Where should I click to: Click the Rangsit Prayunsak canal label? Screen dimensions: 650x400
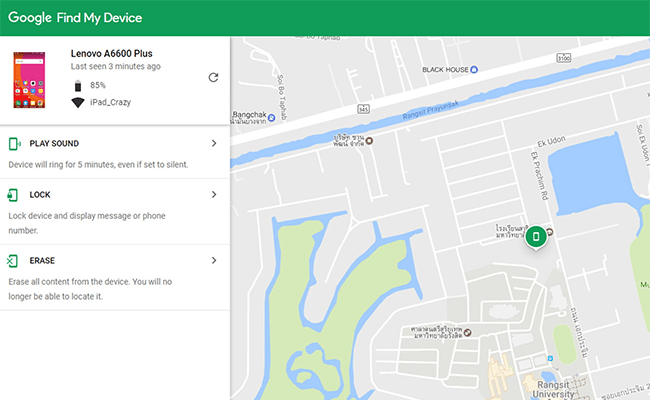pos(431,110)
